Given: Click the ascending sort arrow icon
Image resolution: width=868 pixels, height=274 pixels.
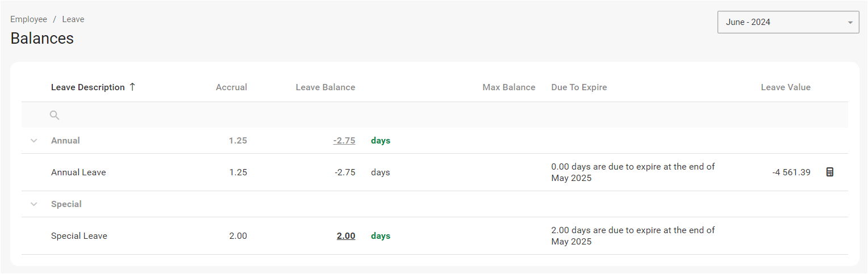Looking at the screenshot, I should coord(132,87).
